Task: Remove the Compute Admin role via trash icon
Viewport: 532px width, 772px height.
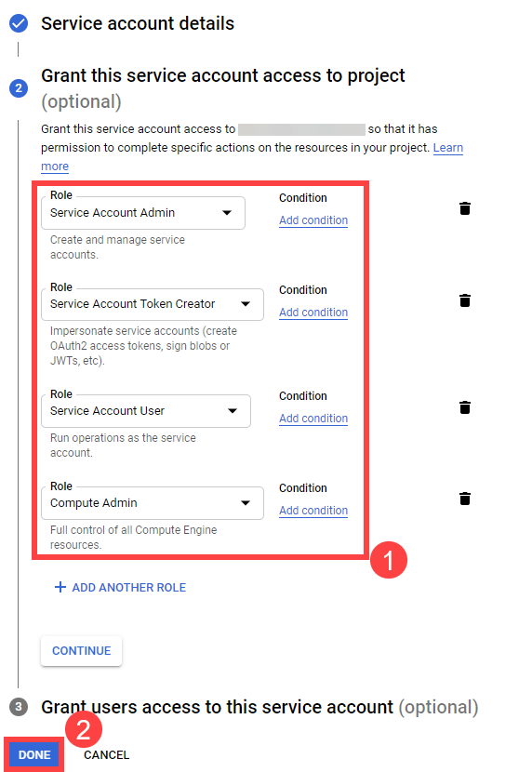Action: tap(465, 499)
